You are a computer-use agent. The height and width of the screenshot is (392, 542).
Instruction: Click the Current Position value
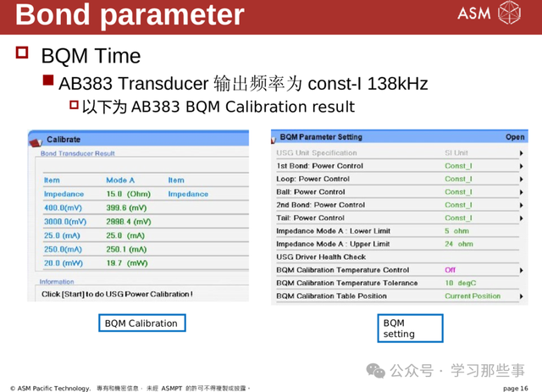point(473,296)
